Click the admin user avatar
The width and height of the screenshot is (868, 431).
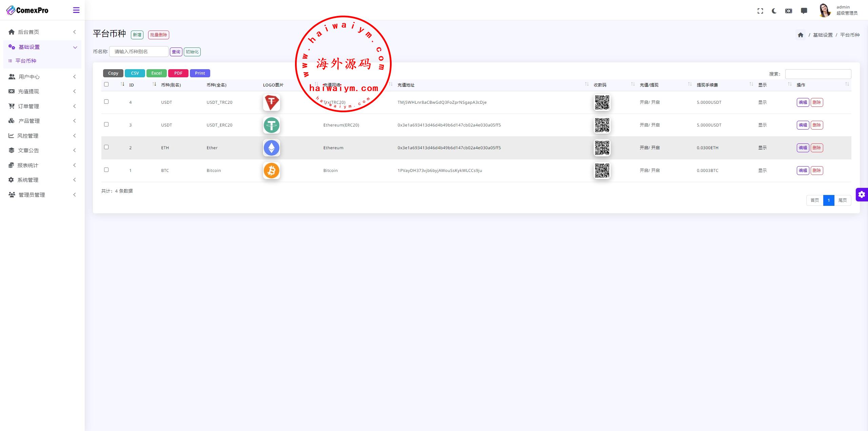coord(824,10)
